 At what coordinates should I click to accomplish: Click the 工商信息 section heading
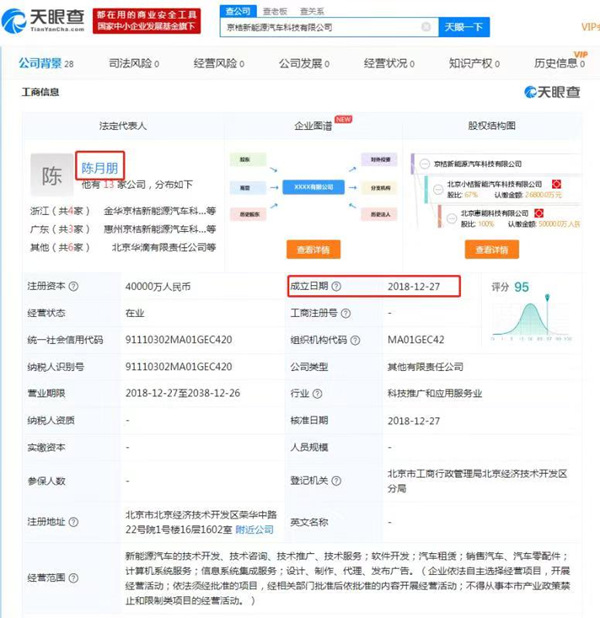tap(40, 92)
